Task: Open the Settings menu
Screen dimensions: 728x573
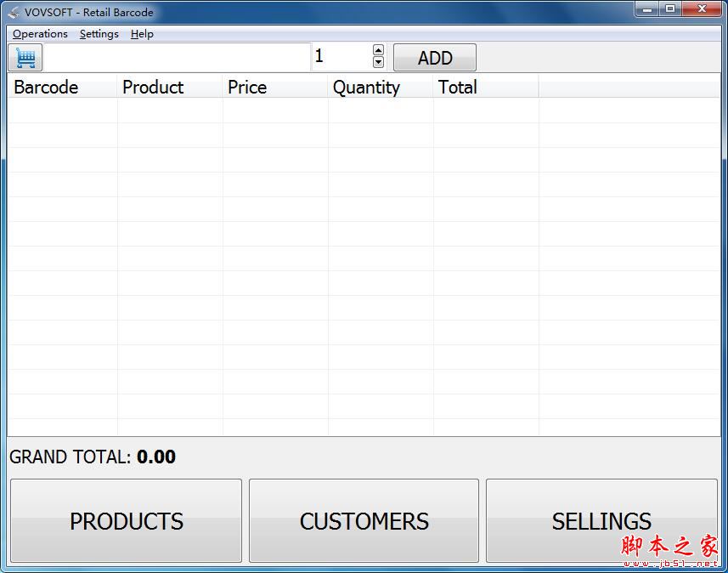Action: (x=99, y=34)
